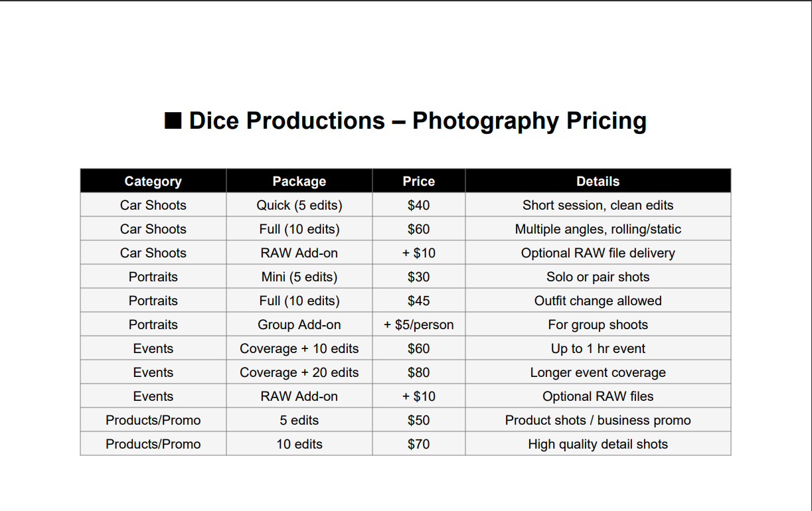Select Longer event coverage details cell
812x511 pixels.
598,372
